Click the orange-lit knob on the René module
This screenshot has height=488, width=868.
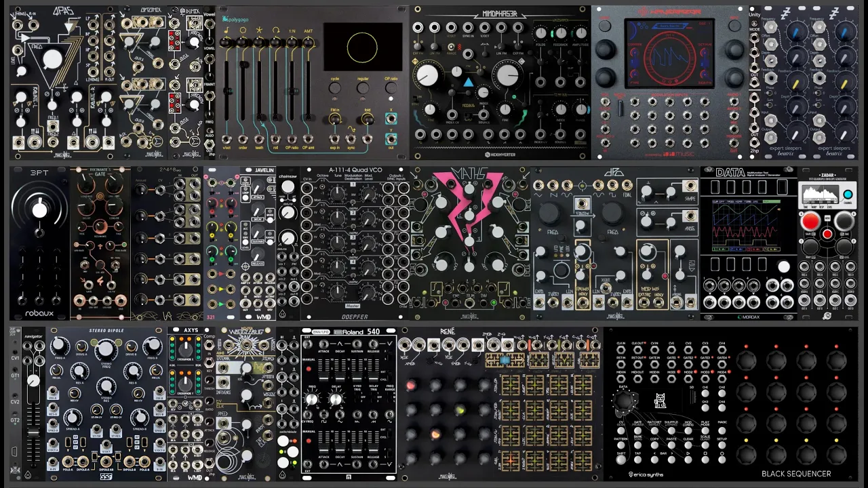pos(435,434)
